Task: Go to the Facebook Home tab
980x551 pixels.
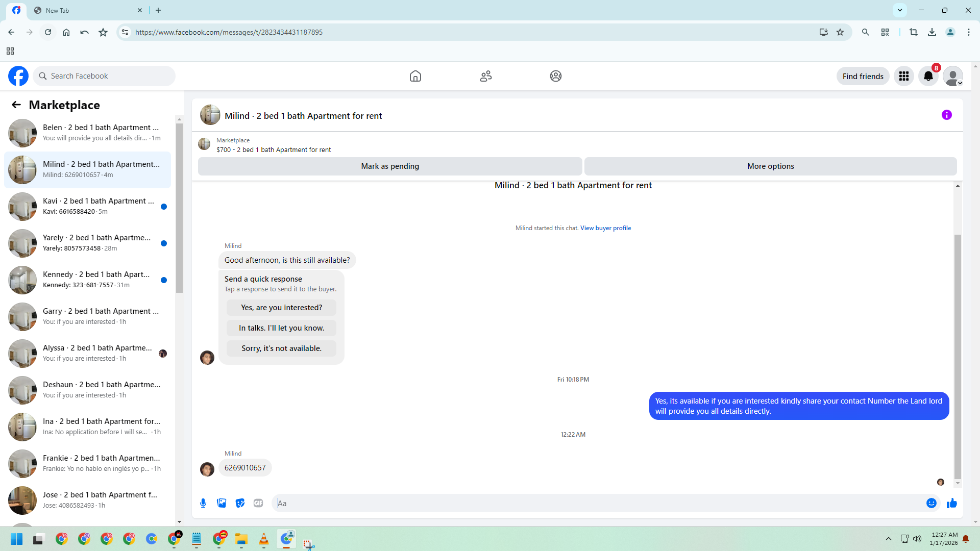Action: point(415,76)
